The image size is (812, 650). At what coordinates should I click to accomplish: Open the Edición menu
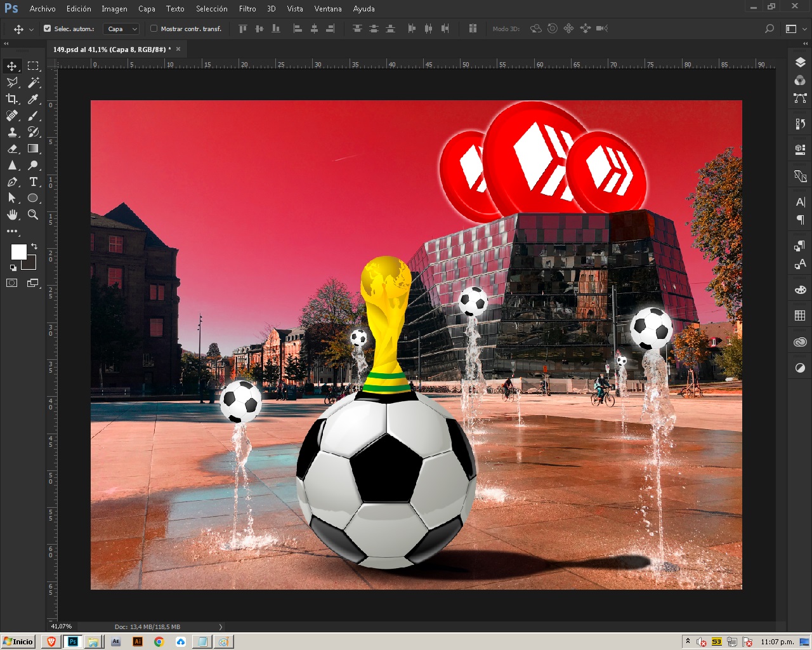click(x=79, y=9)
